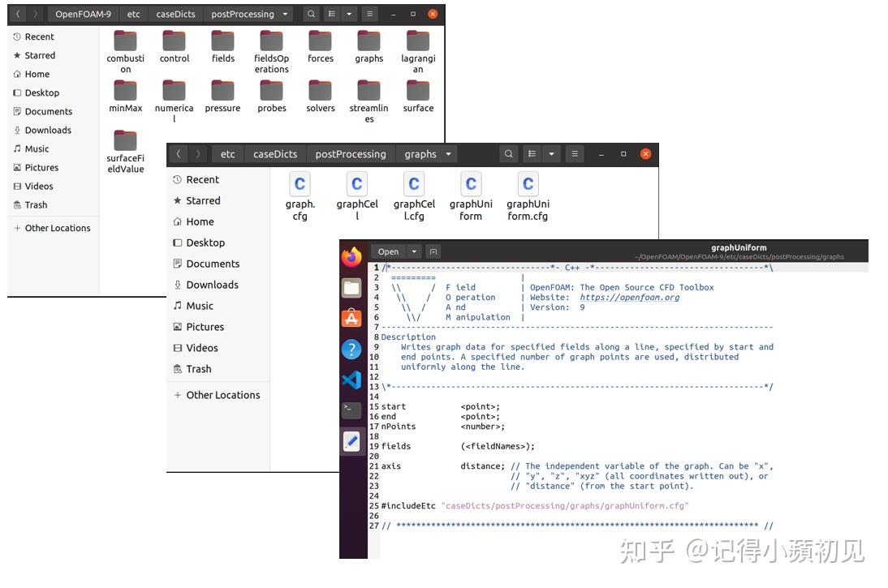Follow the https://openfoam.org link
The image size is (888, 588).
point(630,297)
